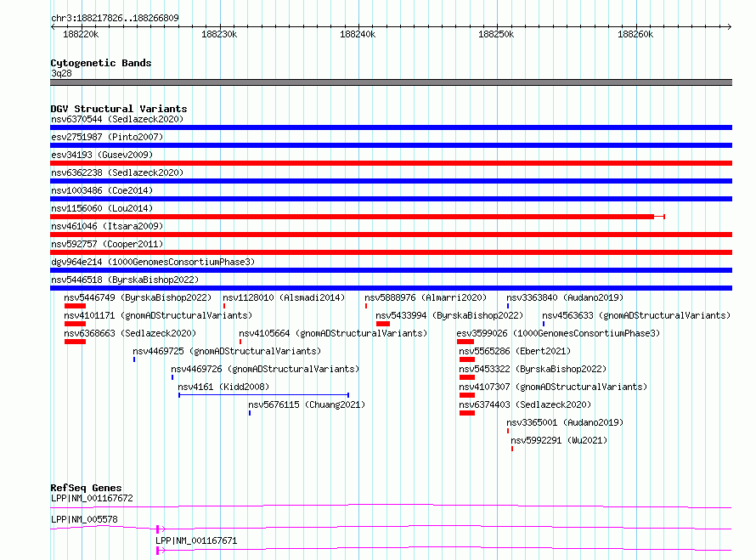The image size is (756, 560).
Task: Select the red bar under nsv4101171
Action: click(75, 324)
